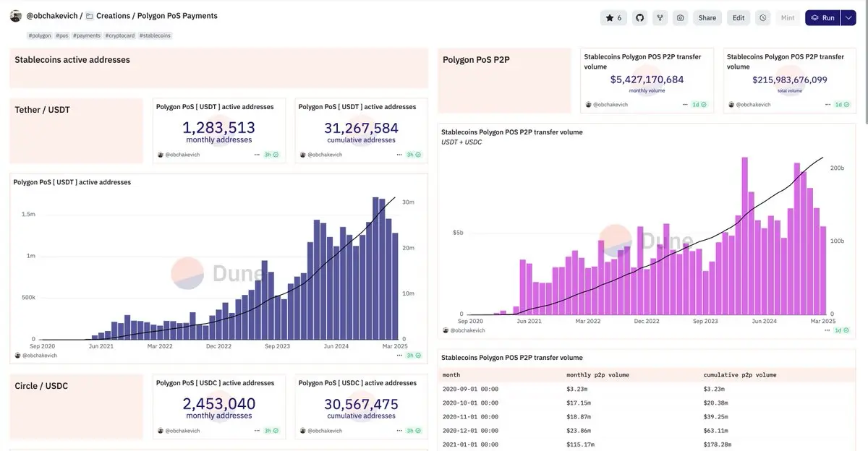Click the Share button
The image size is (868, 451).
pos(707,18)
